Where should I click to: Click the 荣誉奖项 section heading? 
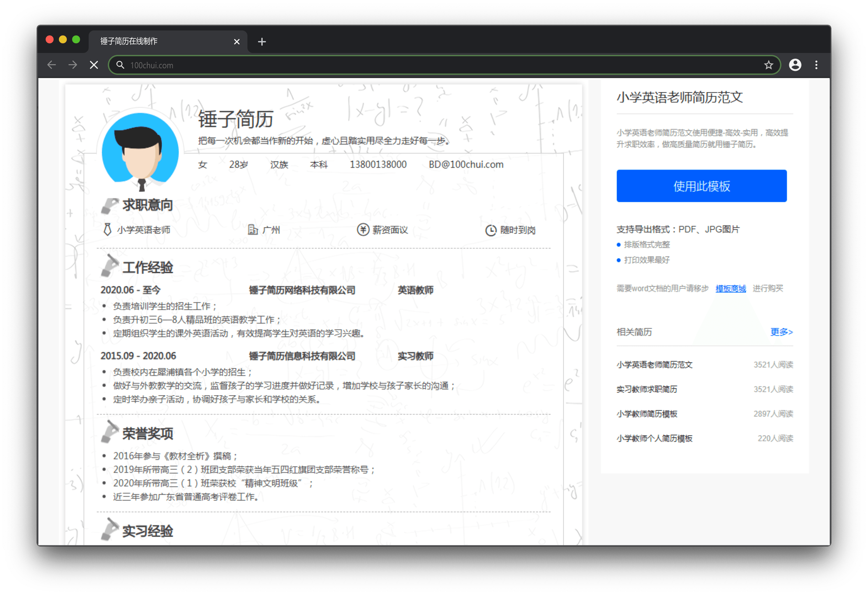[x=148, y=434]
